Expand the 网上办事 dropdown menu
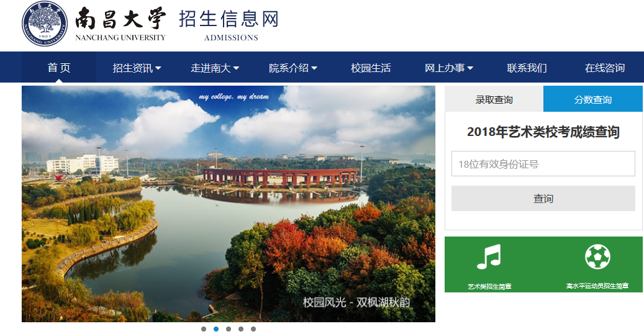Viewport: 644px width, 334px height. pyautogui.click(x=449, y=68)
